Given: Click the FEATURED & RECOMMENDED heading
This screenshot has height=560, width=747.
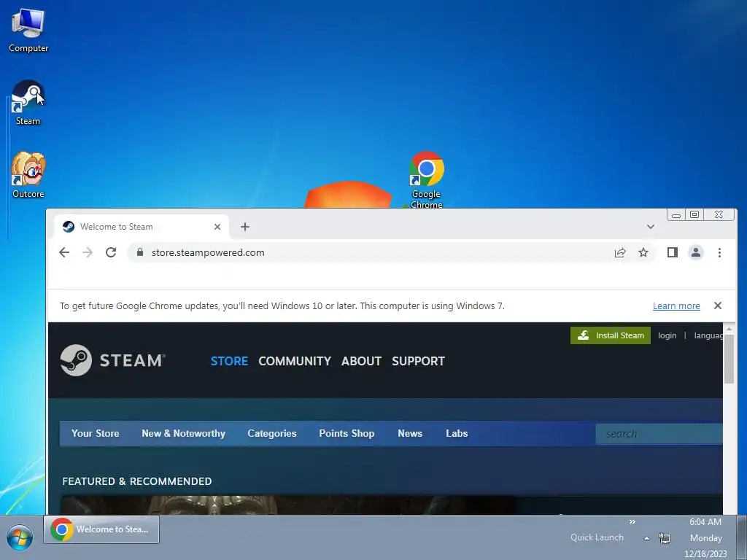Looking at the screenshot, I should (136, 481).
